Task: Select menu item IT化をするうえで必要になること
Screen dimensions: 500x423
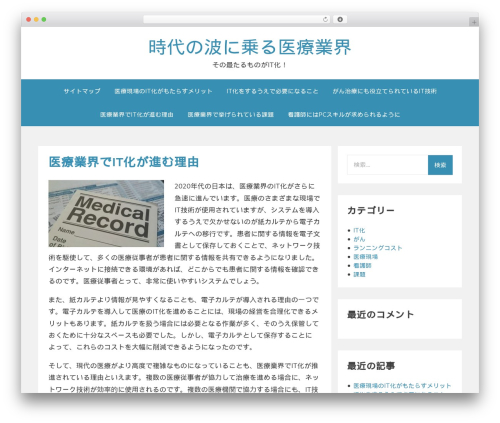Action: tap(272, 91)
